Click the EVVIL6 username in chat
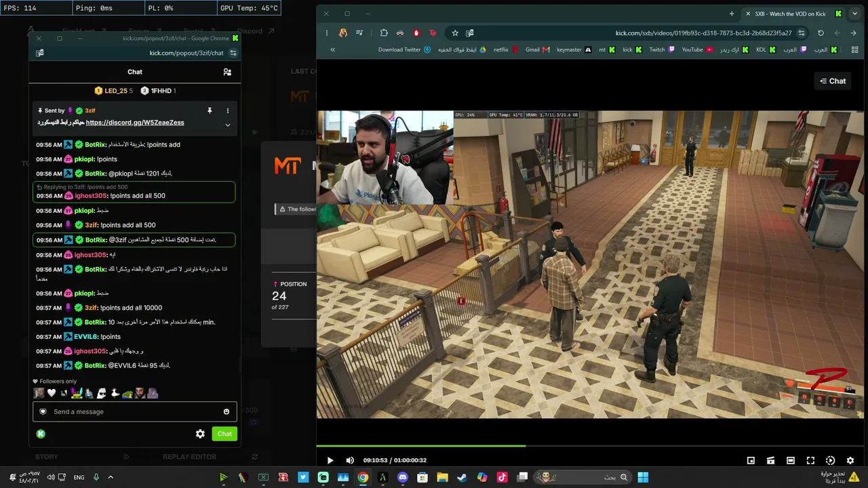 pos(86,337)
